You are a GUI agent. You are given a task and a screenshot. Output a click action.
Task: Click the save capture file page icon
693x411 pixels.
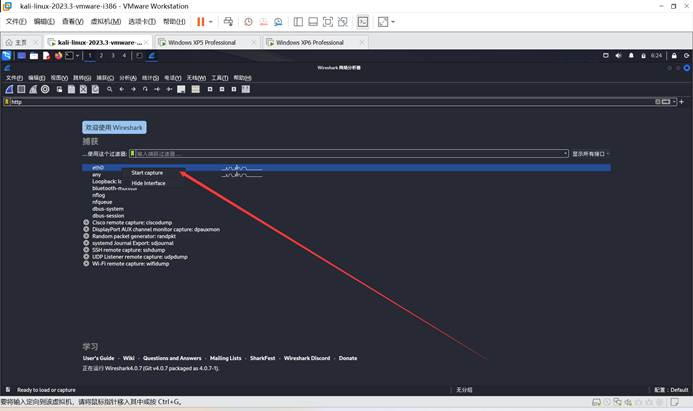click(71, 89)
